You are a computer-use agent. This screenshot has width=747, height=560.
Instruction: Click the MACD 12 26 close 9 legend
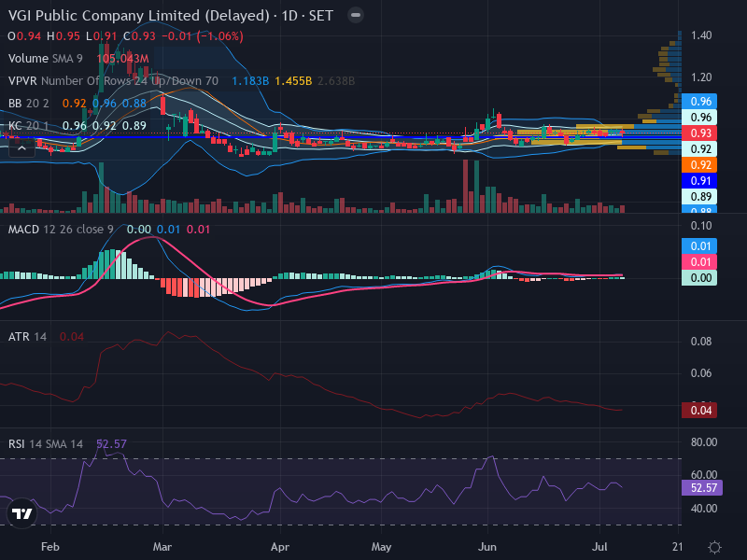tap(61, 230)
